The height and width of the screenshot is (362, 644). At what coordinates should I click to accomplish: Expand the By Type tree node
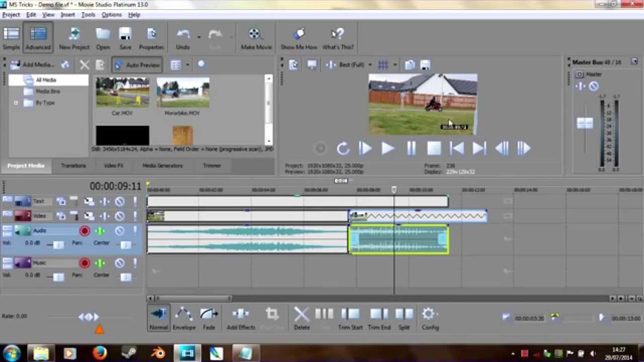(x=16, y=103)
